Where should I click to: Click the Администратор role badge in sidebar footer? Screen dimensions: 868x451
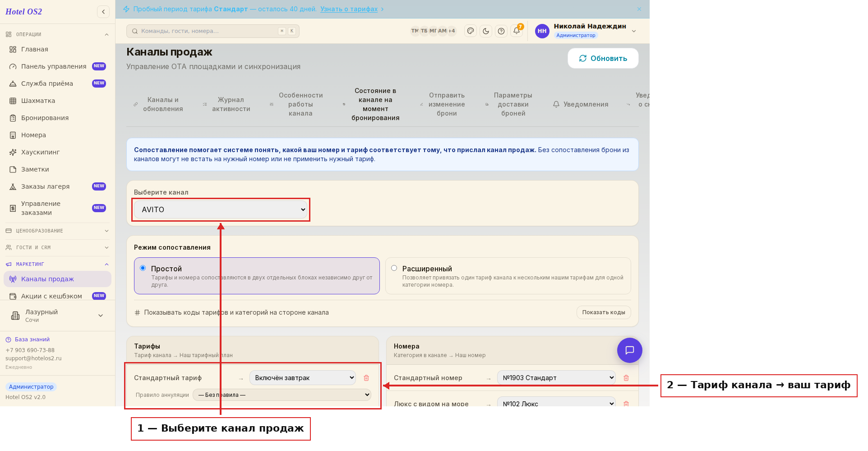click(x=31, y=387)
